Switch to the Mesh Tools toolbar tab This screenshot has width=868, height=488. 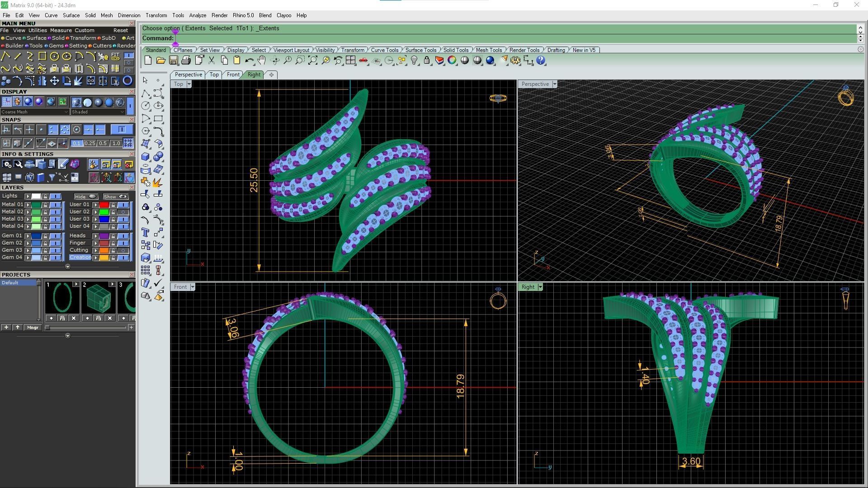click(x=489, y=50)
